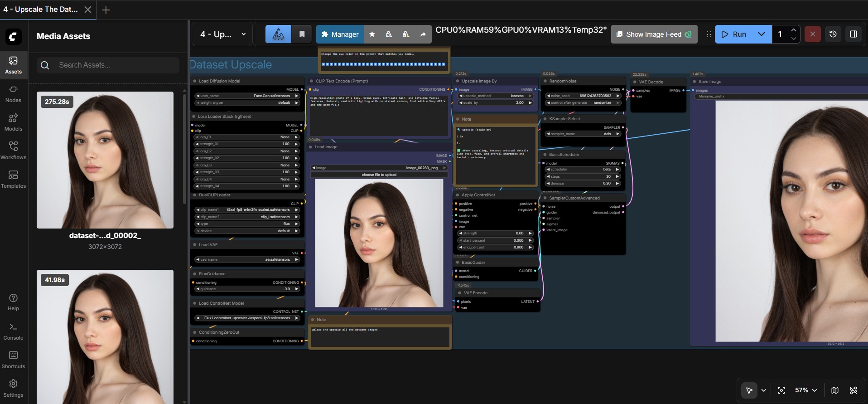868x404 pixels.
Task: Open the sampler_name deis selector
Action: point(583,134)
